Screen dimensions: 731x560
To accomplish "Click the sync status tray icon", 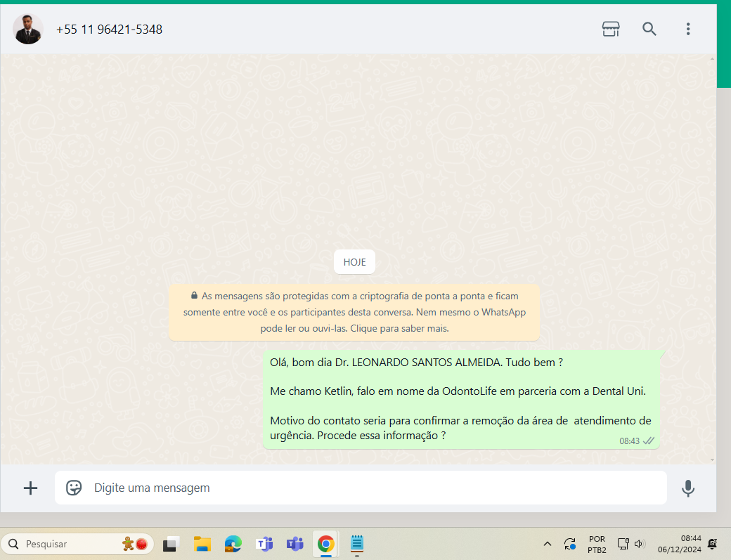I will 570,544.
